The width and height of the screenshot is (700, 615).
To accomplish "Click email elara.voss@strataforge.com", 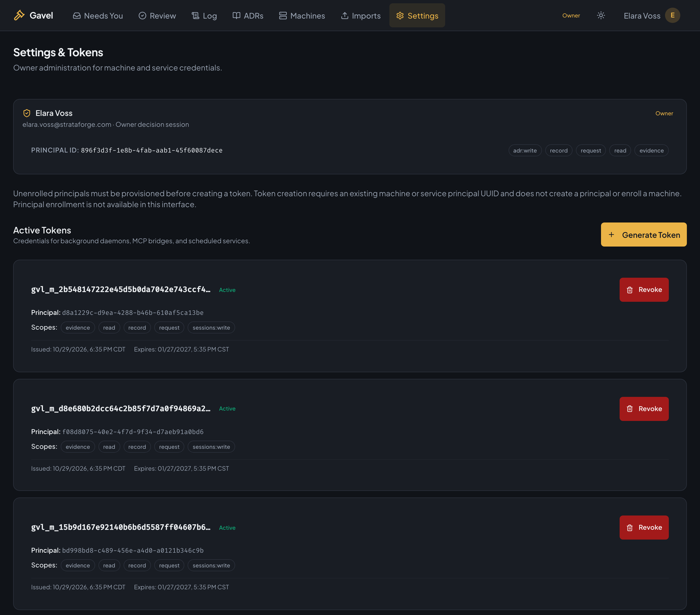I will tap(67, 124).
